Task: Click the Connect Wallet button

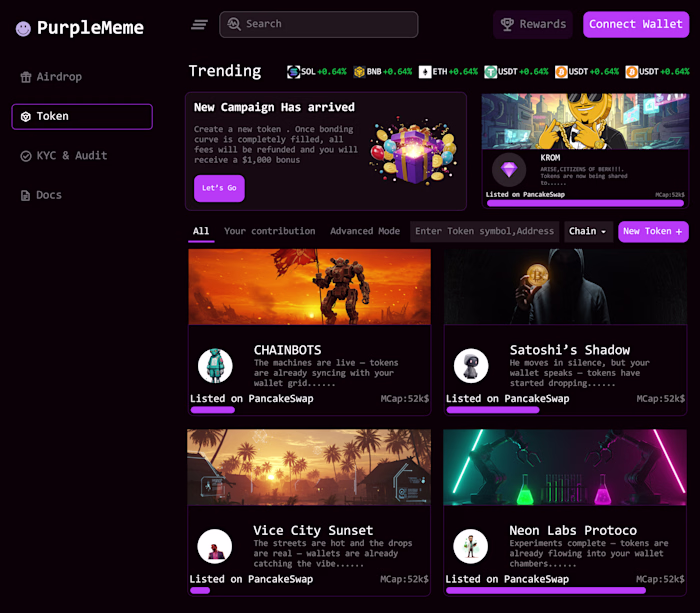Action: (636, 24)
